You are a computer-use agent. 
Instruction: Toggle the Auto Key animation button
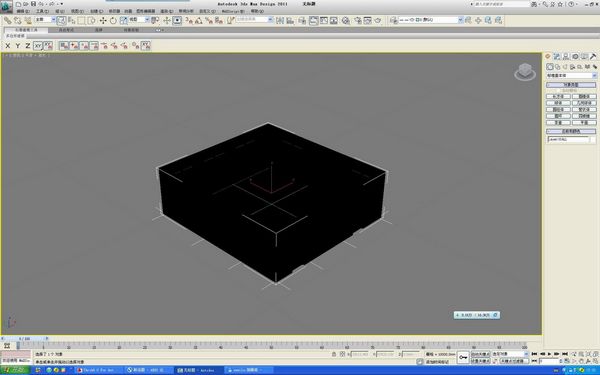[x=480, y=354]
